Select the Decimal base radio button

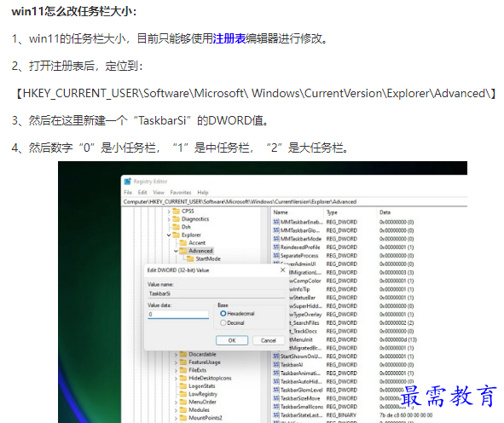223,322
